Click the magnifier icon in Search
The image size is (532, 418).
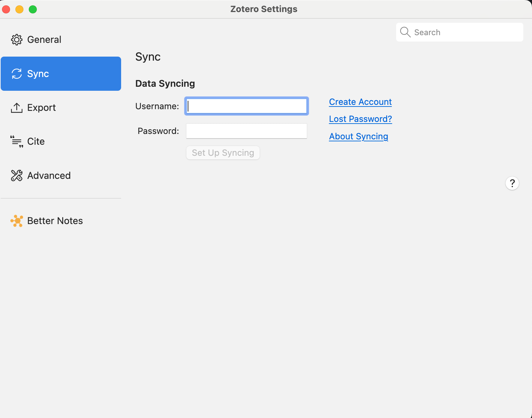click(405, 32)
